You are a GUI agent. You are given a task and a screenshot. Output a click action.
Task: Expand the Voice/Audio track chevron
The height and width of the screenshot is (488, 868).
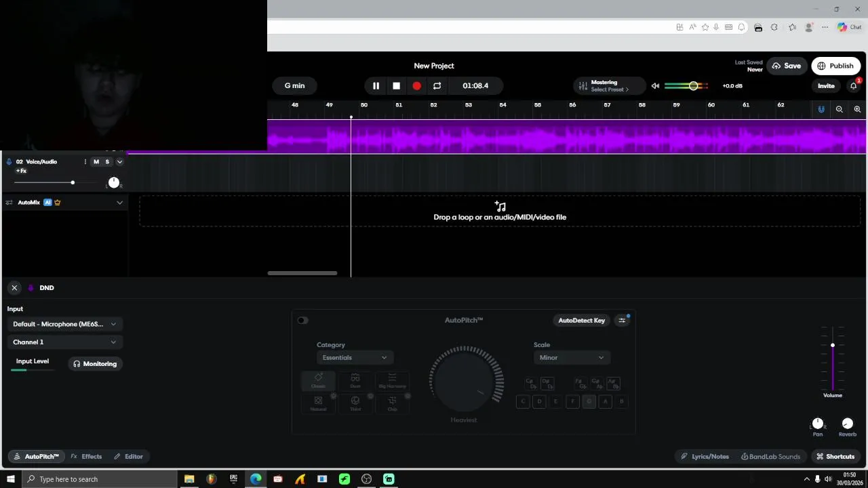[119, 162]
